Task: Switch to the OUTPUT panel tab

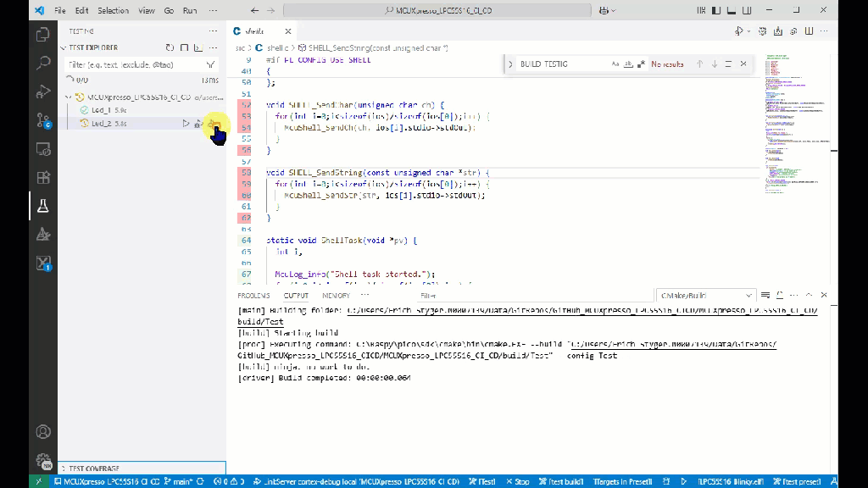Action: pos(295,296)
